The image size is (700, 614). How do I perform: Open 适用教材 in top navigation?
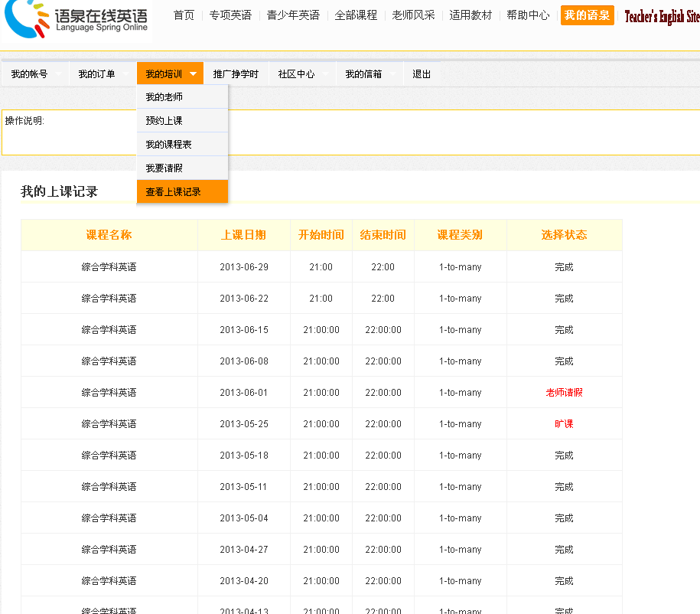coord(470,15)
